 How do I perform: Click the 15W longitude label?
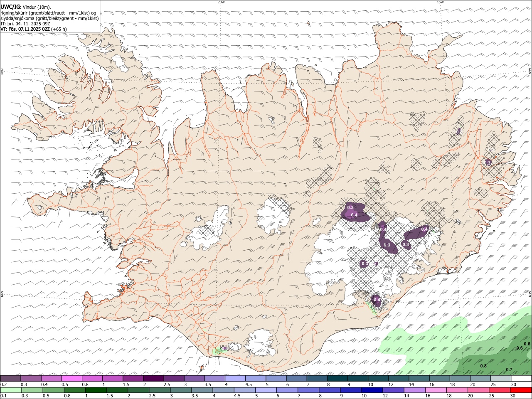click(440, 2)
